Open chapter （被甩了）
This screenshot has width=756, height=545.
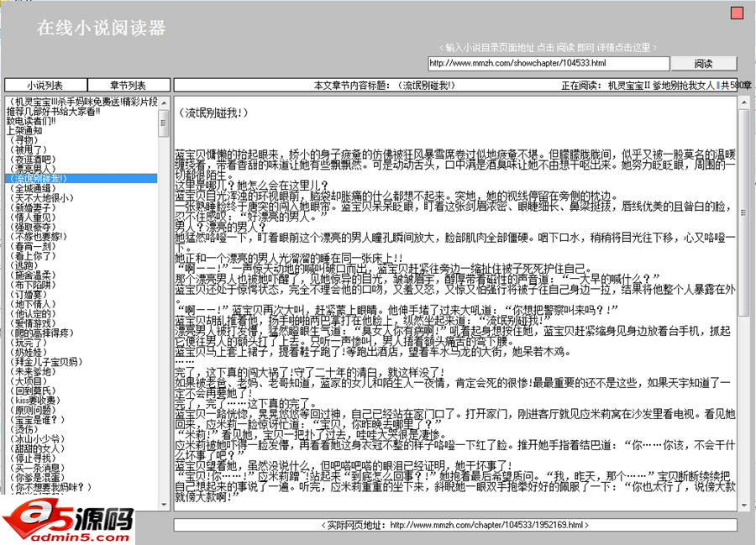[28, 149]
